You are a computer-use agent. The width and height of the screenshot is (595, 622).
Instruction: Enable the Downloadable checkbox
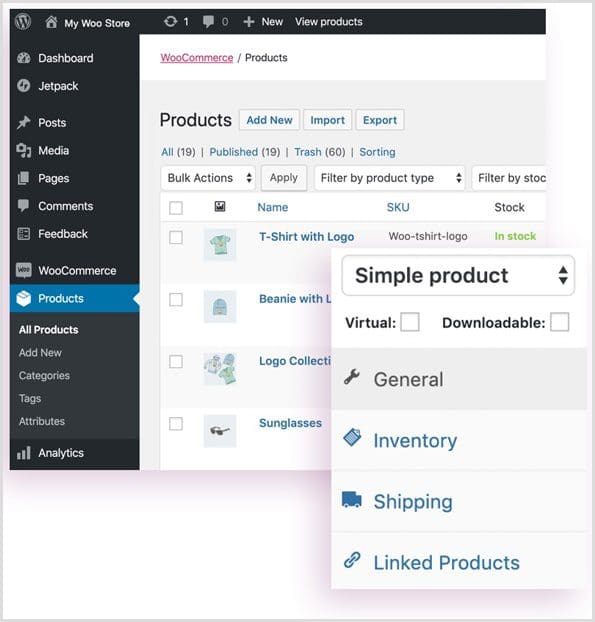click(560, 322)
